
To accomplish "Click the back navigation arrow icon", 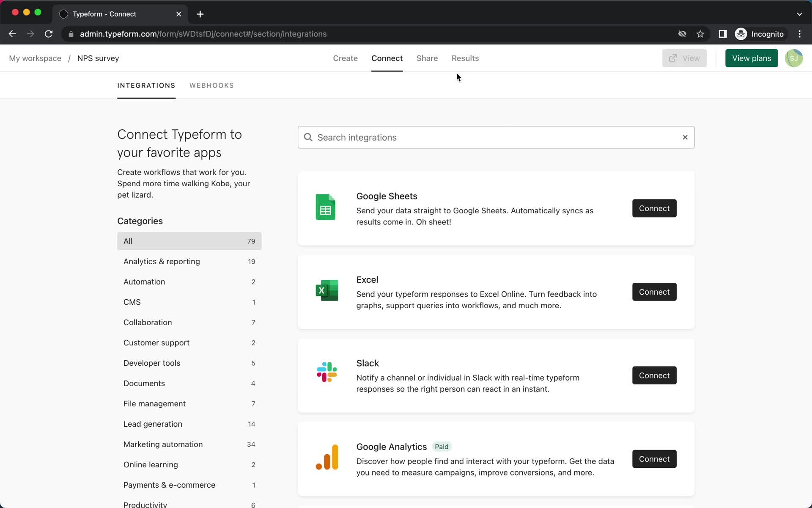I will point(13,34).
